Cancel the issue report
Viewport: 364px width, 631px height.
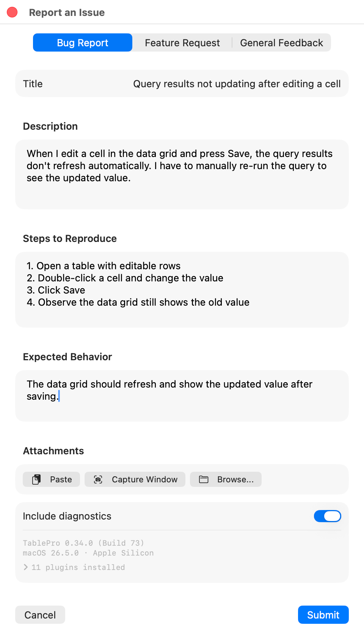click(x=40, y=615)
